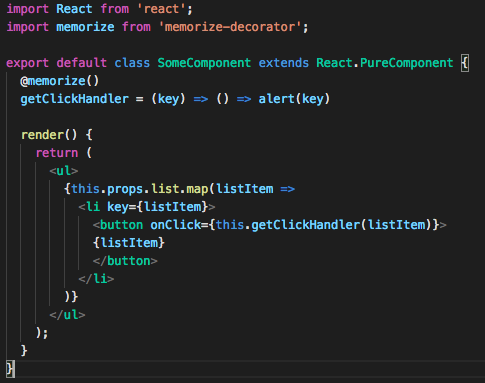Click the closing </li> tag
This screenshot has width=485, height=383.
click(96, 279)
